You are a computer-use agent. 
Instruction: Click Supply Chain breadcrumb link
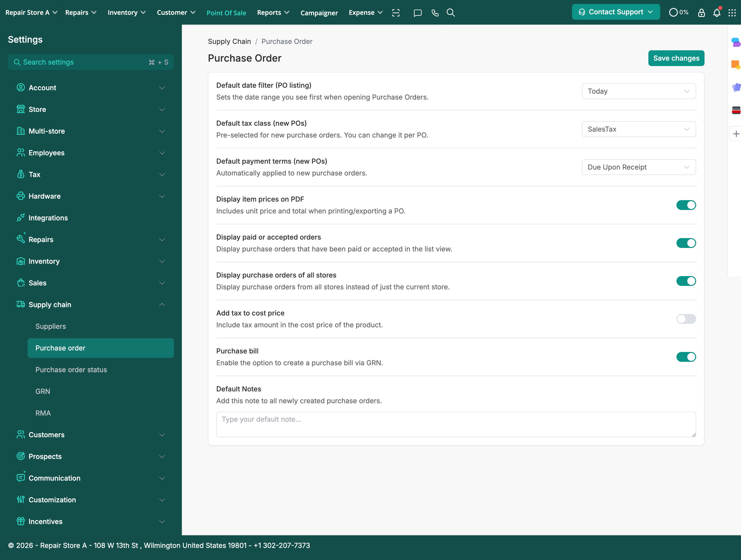[x=229, y=42]
